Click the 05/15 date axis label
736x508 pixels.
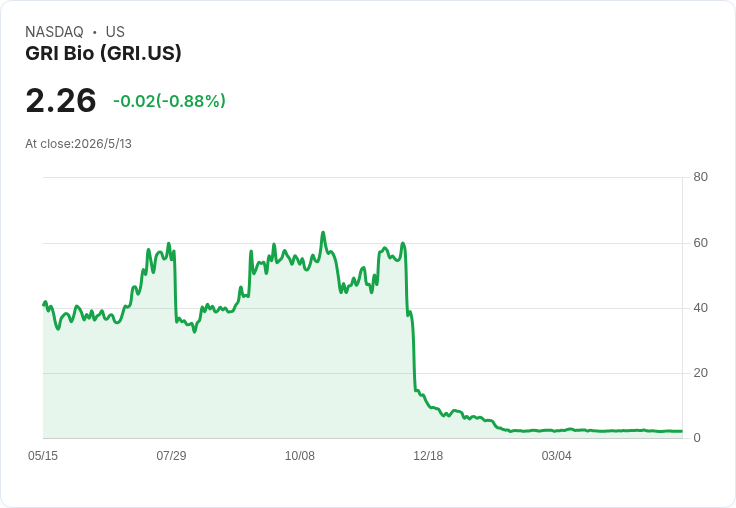pos(43,456)
